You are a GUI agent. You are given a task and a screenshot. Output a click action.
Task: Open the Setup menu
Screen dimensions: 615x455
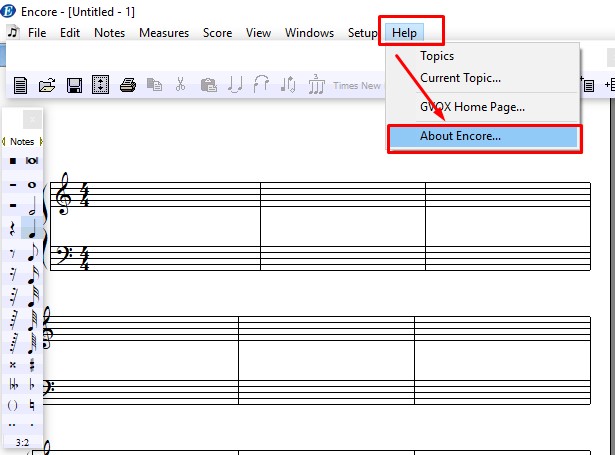pyautogui.click(x=362, y=33)
